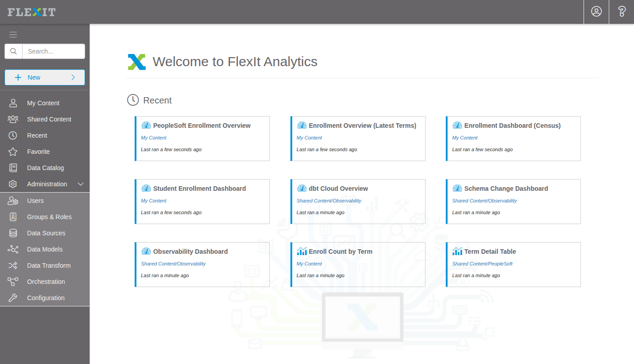The image size is (634, 364).
Task: Click the Shared Content group icon
Action: pos(13,119)
